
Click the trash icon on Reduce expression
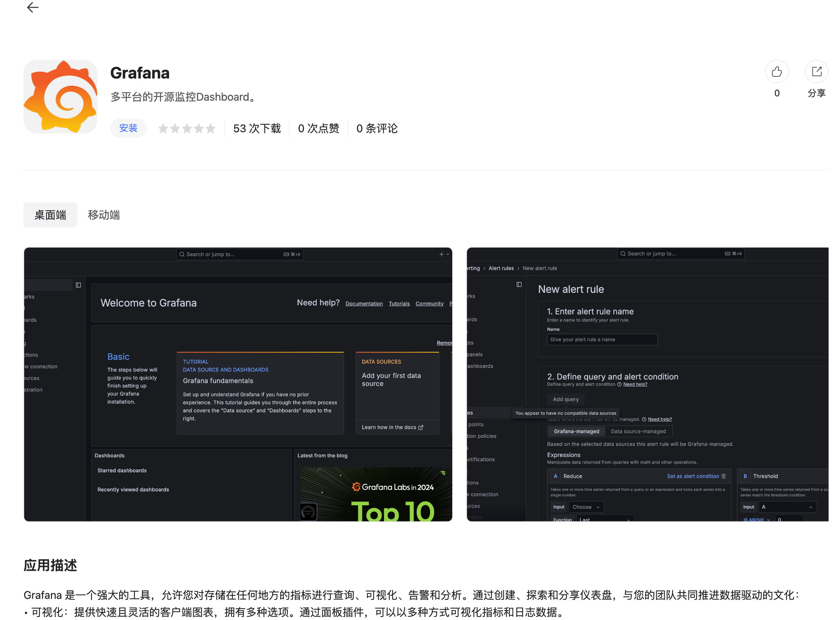click(x=724, y=476)
